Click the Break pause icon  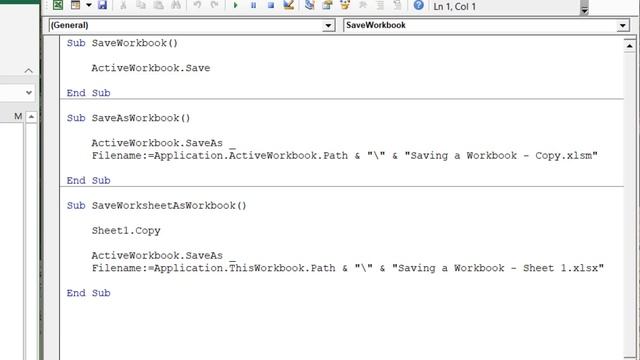(x=253, y=5)
